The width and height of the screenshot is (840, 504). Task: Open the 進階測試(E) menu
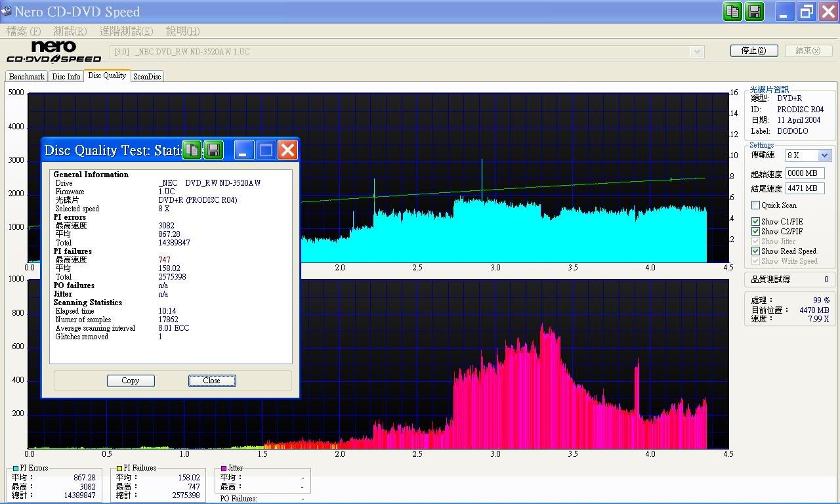(x=126, y=31)
